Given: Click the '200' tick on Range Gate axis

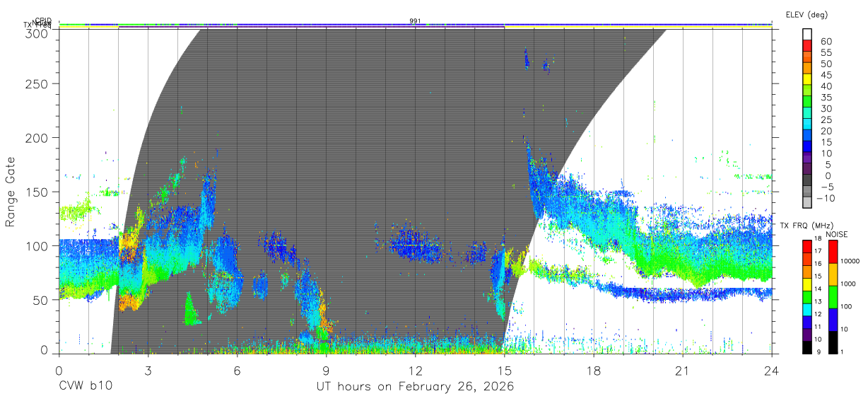Looking at the screenshot, I should (35, 137).
